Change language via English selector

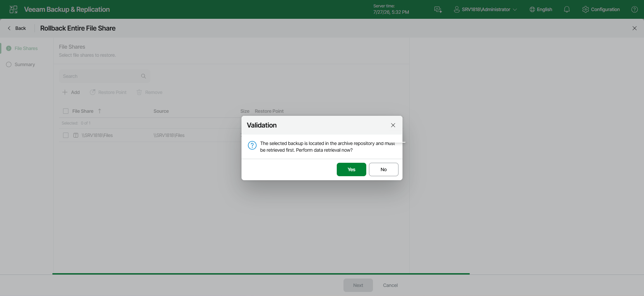coord(541,9)
